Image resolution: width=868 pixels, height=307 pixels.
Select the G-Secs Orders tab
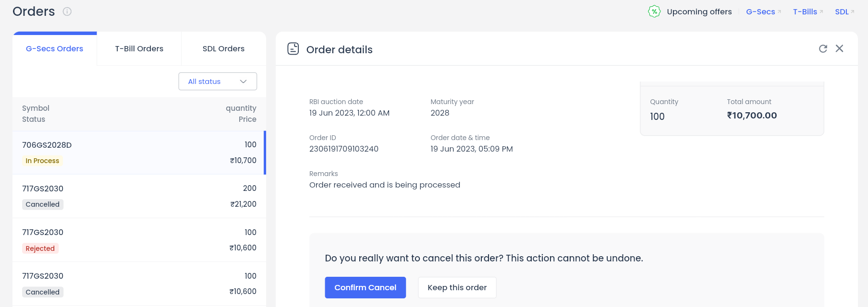click(55, 48)
